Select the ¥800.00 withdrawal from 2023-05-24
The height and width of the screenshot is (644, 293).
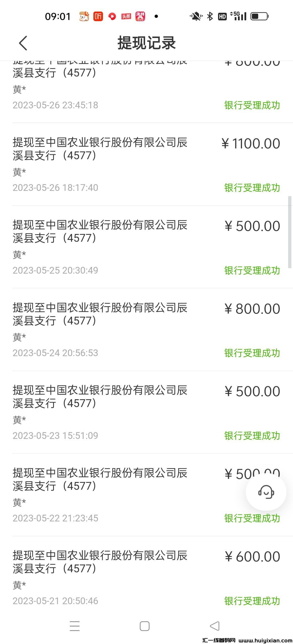(146, 329)
